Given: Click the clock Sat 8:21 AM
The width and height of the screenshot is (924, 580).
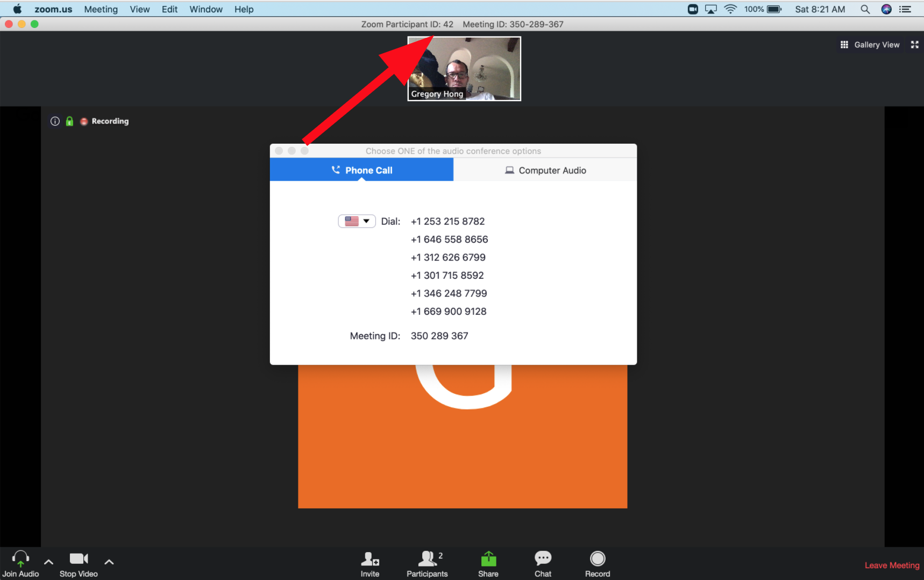Looking at the screenshot, I should (x=820, y=9).
